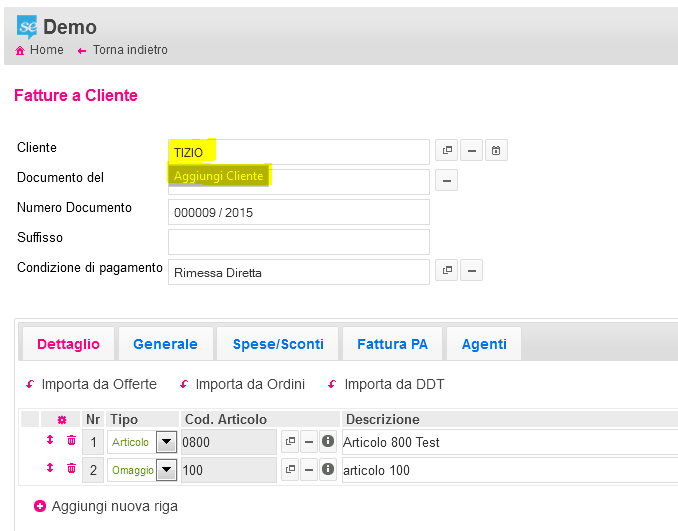Go to the Home link
Image resolution: width=678 pixels, height=531 pixels.
point(46,50)
